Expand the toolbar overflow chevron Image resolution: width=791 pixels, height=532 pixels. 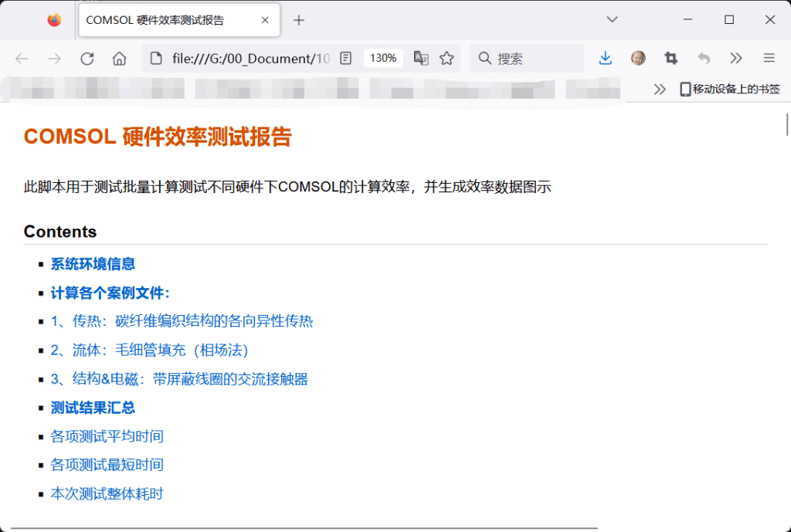click(735, 58)
